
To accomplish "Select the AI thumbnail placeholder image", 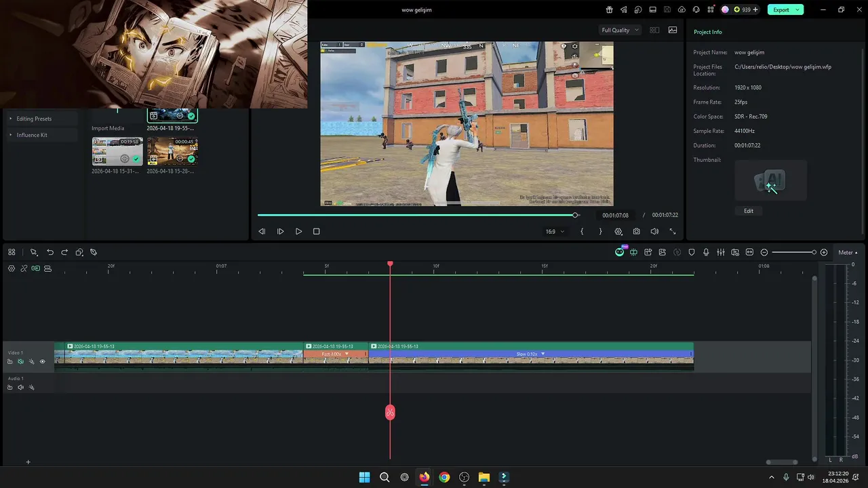I will [x=770, y=180].
